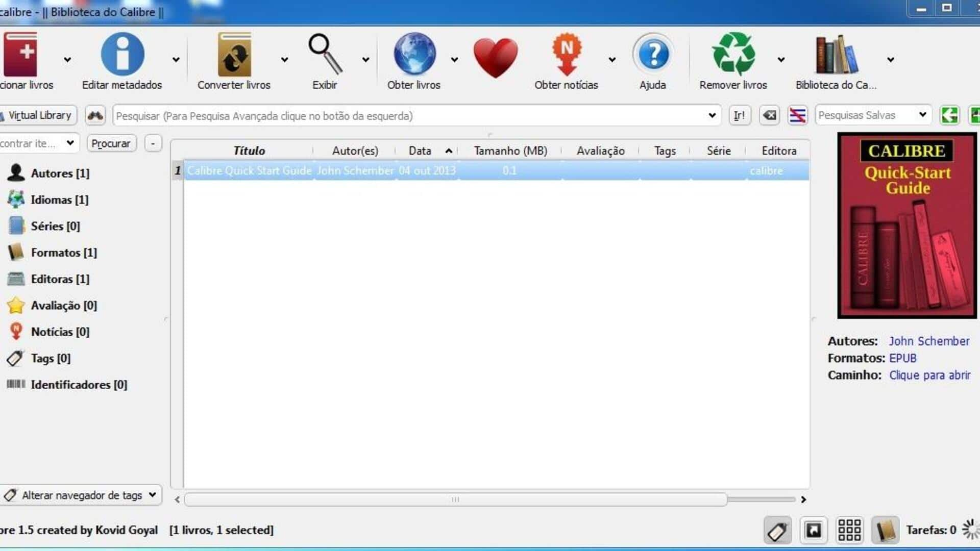
Task: Open the find item dropdown in tag browser
Action: pos(70,143)
